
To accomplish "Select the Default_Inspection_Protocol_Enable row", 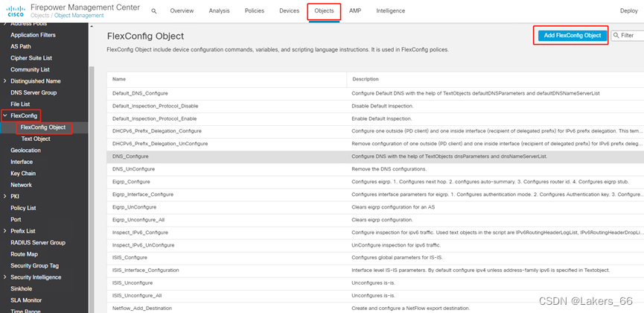I will pyautogui.click(x=375, y=119).
